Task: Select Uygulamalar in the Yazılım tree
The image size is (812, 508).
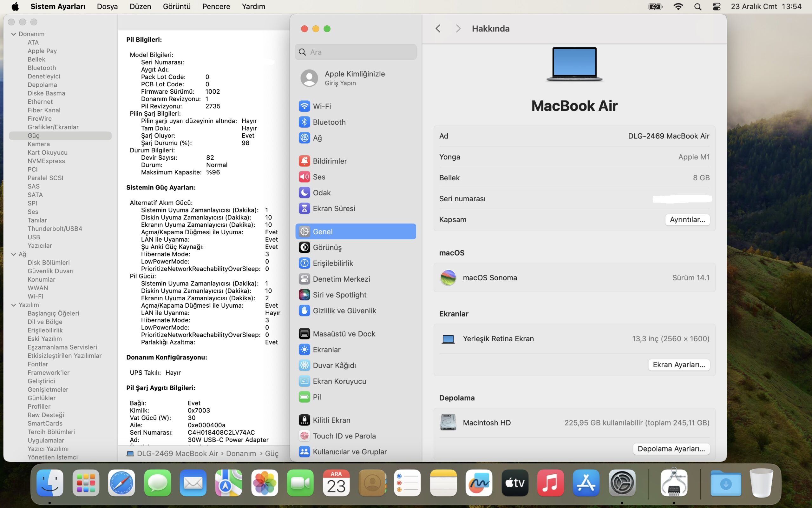Action: 46,440
